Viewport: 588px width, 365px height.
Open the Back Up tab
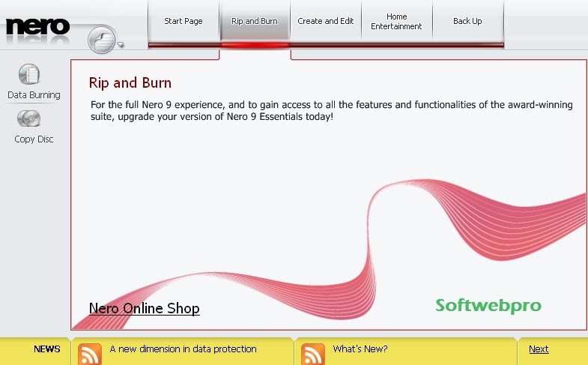467,21
